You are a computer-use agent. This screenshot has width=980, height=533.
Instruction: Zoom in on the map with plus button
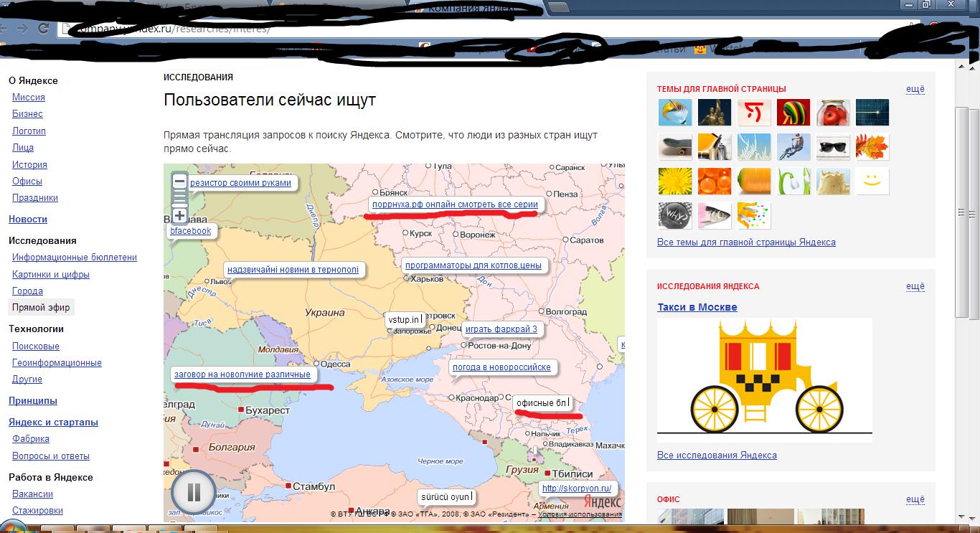point(179,215)
